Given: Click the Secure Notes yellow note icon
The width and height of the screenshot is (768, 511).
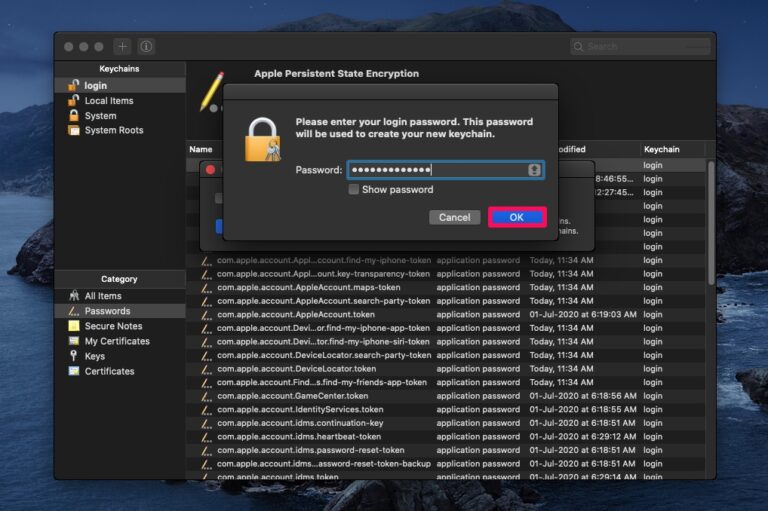Looking at the screenshot, I should tap(74, 326).
